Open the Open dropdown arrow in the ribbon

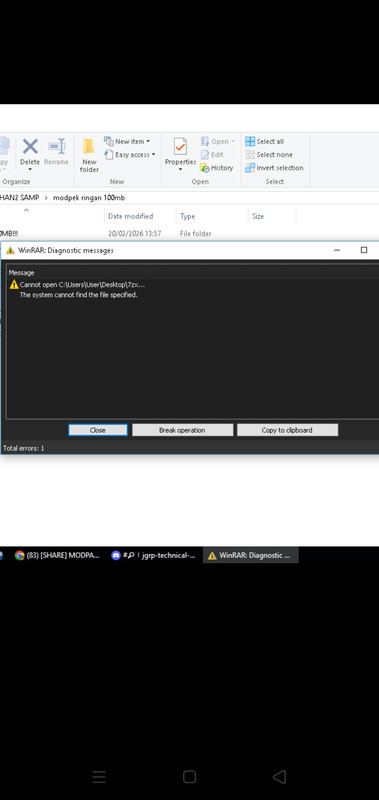(x=233, y=141)
